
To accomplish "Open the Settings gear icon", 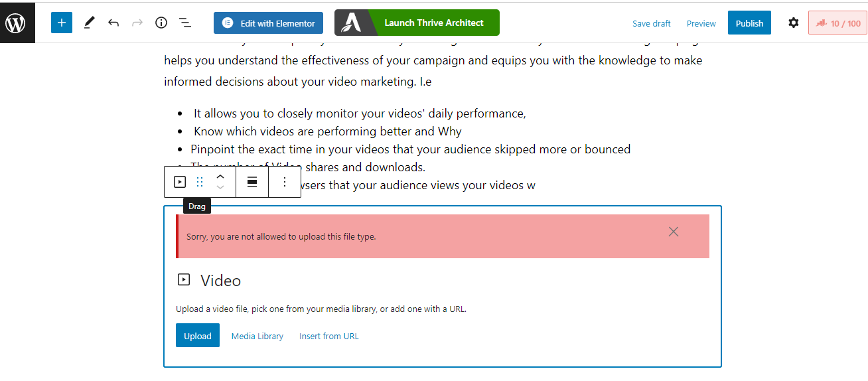I will tap(793, 23).
